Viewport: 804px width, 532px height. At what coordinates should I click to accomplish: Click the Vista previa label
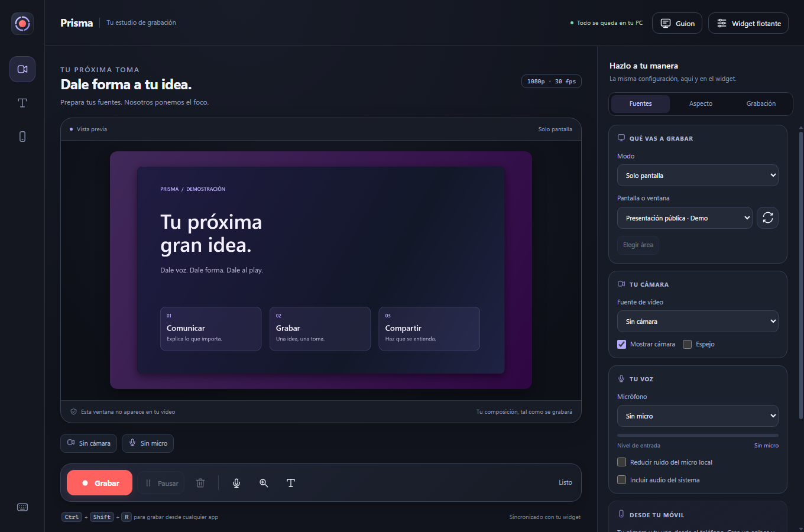coord(92,129)
